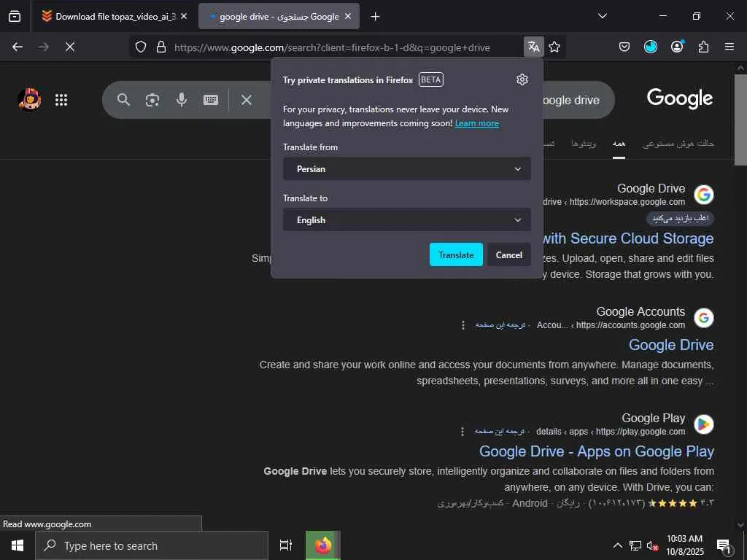Click the address bar URL field

[x=332, y=47]
